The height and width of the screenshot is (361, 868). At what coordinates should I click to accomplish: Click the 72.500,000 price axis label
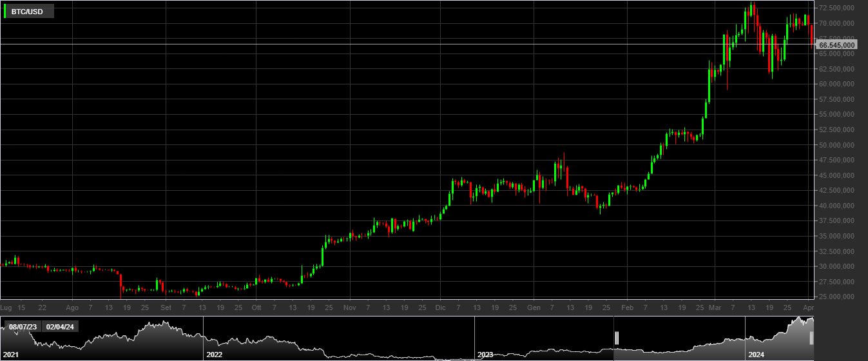click(x=837, y=8)
